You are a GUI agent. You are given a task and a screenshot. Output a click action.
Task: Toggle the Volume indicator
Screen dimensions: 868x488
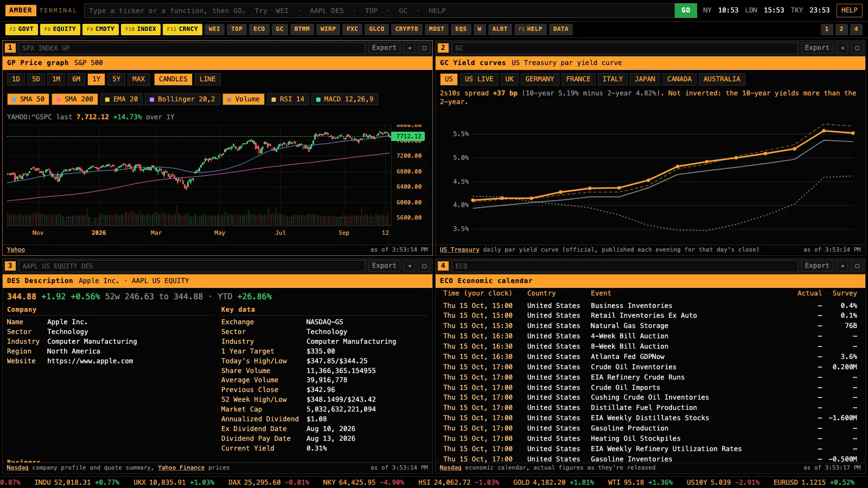coord(243,99)
